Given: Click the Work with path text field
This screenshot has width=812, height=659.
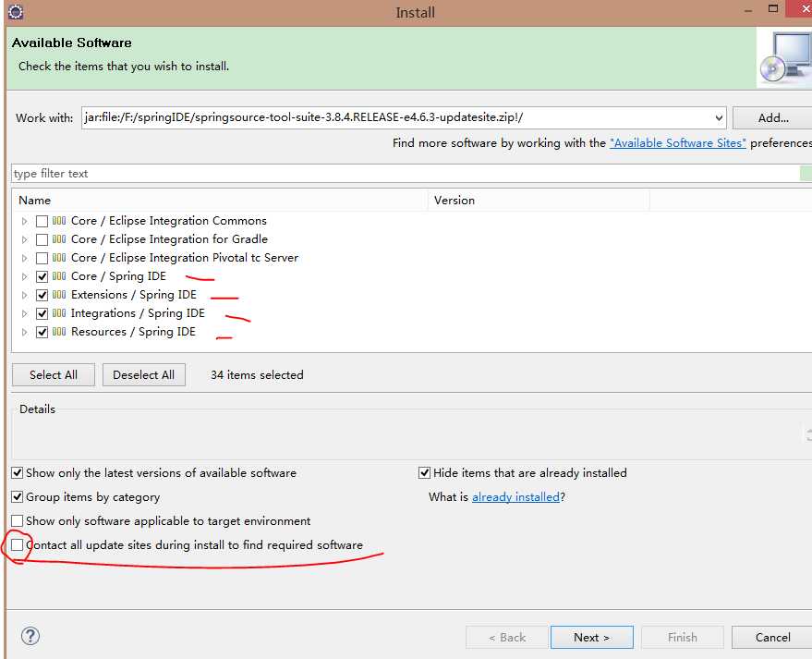Looking at the screenshot, I should point(396,117).
